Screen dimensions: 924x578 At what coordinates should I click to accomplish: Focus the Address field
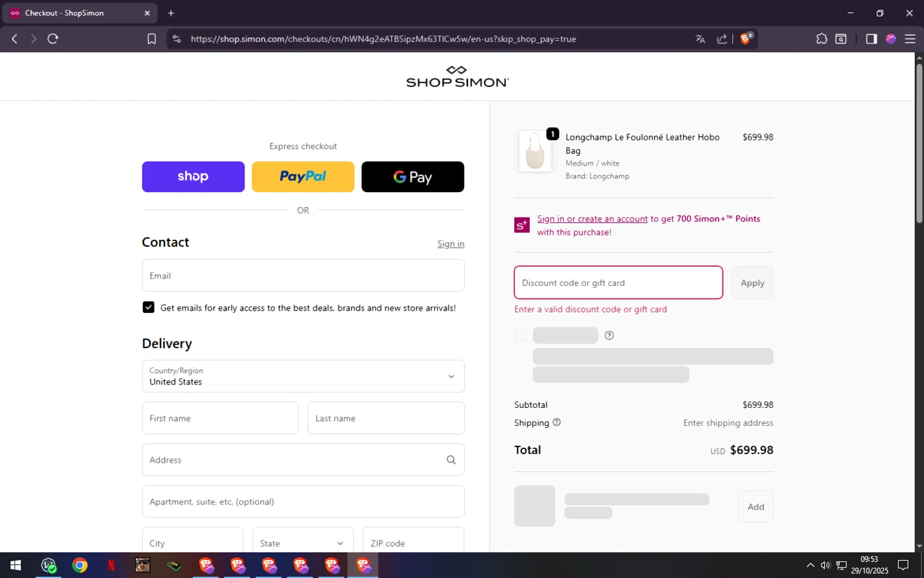303,460
